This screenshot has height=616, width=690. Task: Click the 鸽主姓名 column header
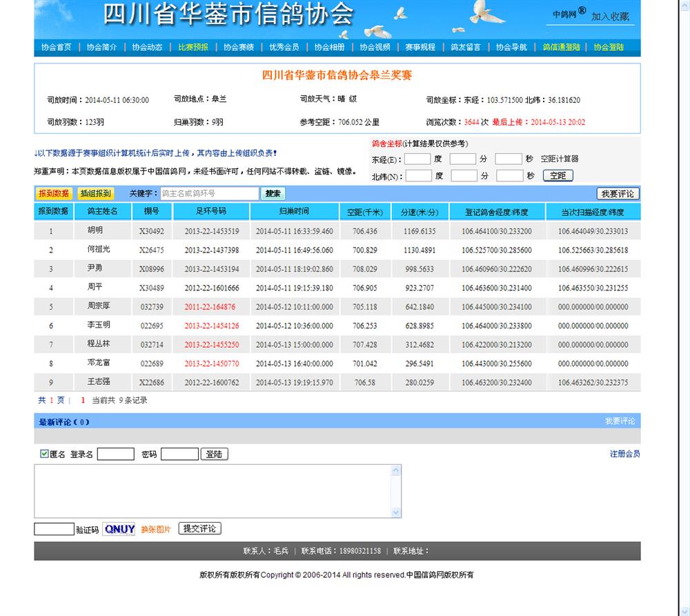[x=103, y=211]
